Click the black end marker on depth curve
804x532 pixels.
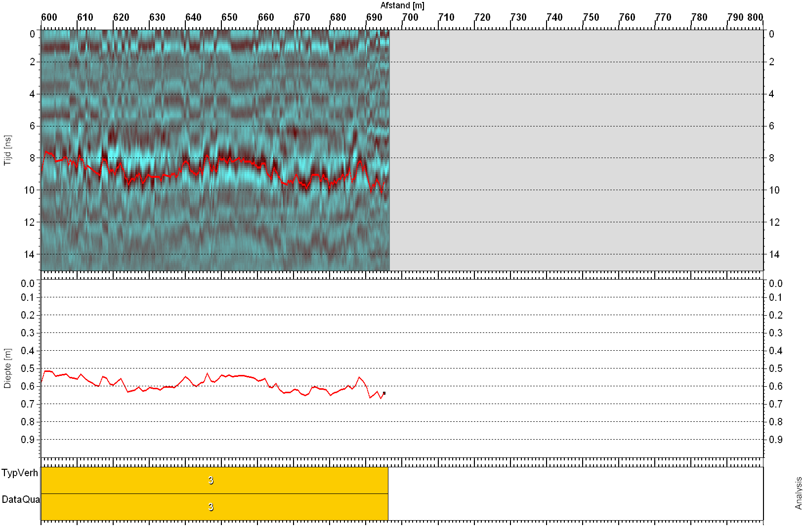click(384, 393)
